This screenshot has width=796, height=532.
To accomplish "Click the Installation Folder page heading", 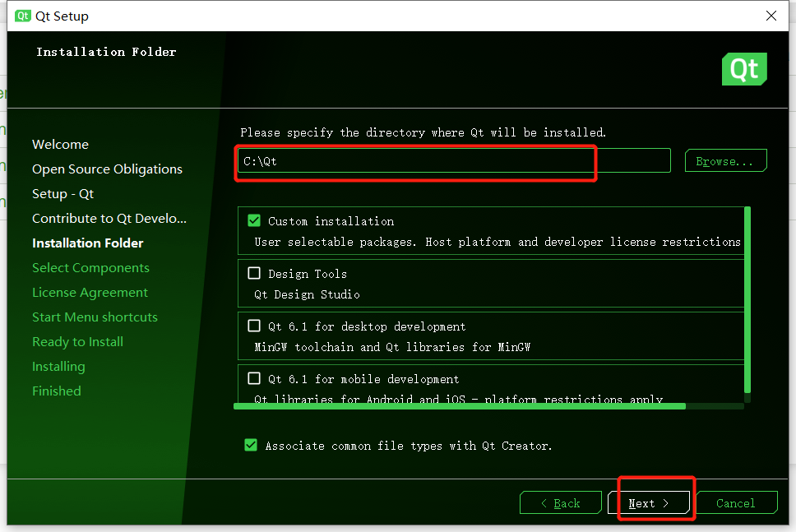I will pyautogui.click(x=106, y=52).
